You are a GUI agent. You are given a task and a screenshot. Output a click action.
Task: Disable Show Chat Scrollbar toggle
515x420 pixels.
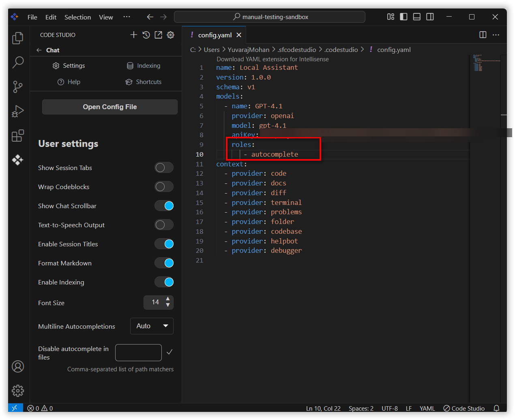(164, 206)
